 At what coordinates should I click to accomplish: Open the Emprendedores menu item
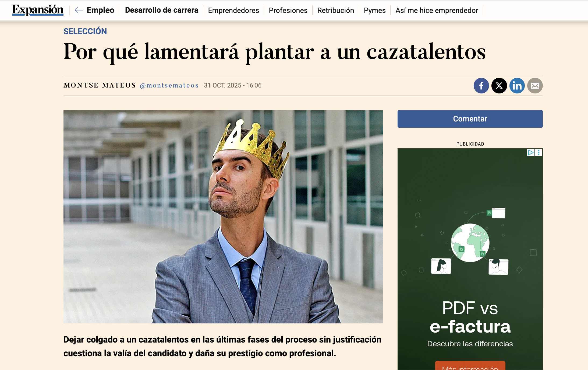tap(233, 11)
